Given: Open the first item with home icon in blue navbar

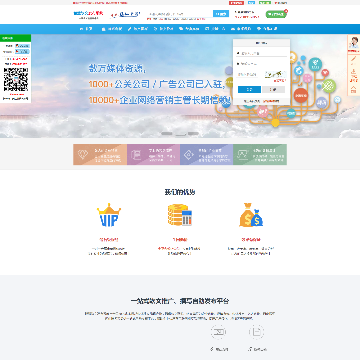Looking at the screenshot, I should tap(86, 29).
